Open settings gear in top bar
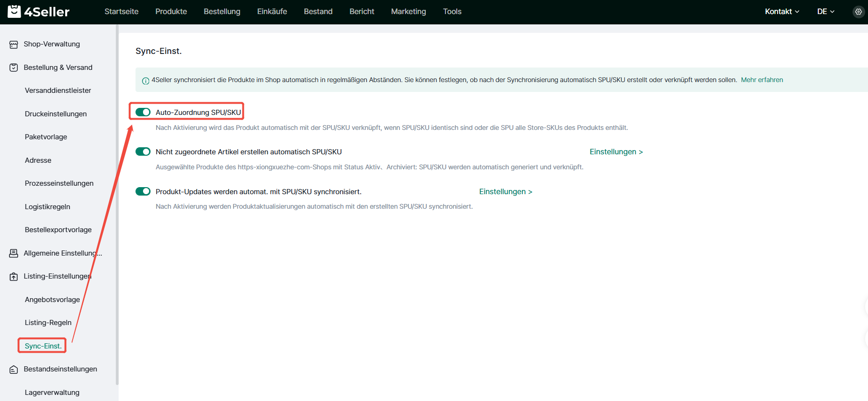 (x=858, y=12)
